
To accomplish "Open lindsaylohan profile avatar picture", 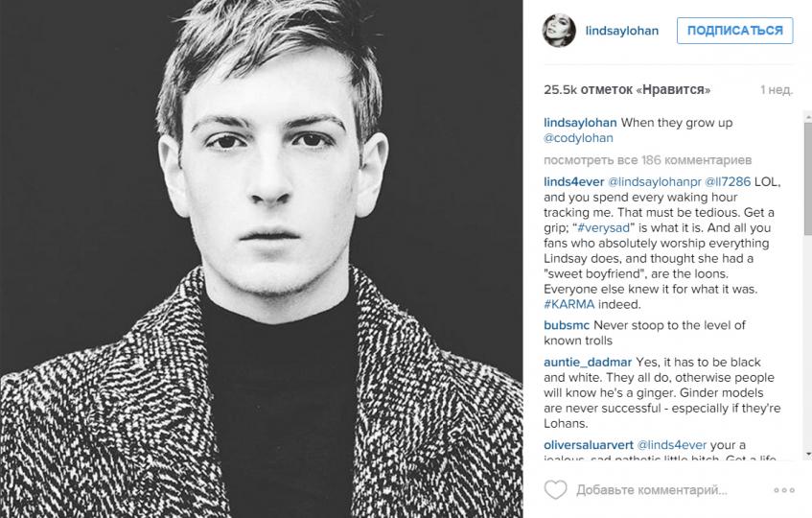I will 559,31.
